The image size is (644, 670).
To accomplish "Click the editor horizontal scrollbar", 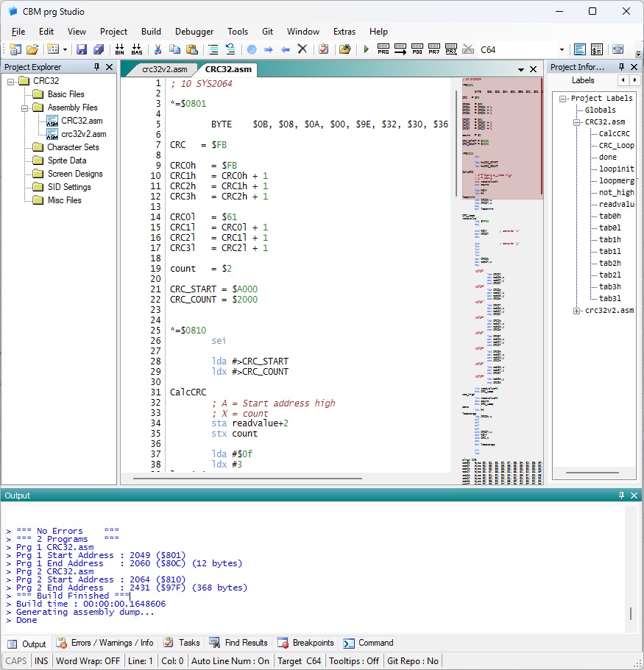I will pyautogui.click(x=247, y=478).
